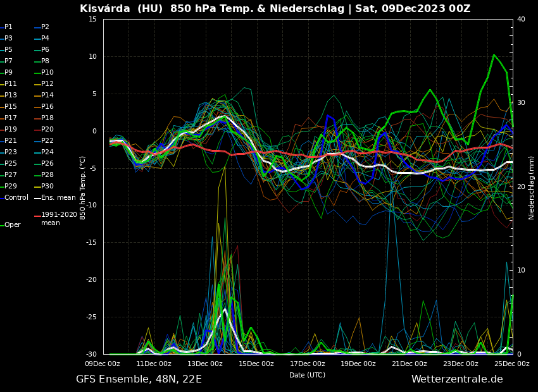This screenshot has height=392, width=538.
Task: Hide the P10 ensemble member line
Action: (47, 73)
